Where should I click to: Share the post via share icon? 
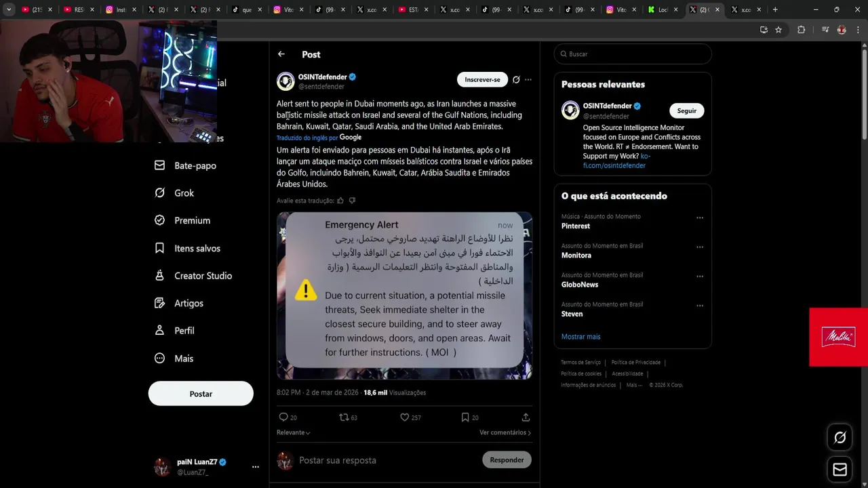[x=526, y=418]
